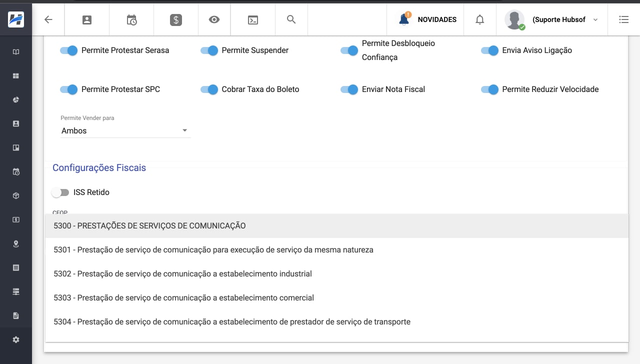640x364 pixels.
Task: Toggle Envia Aviso Ligação switch
Action: [489, 50]
